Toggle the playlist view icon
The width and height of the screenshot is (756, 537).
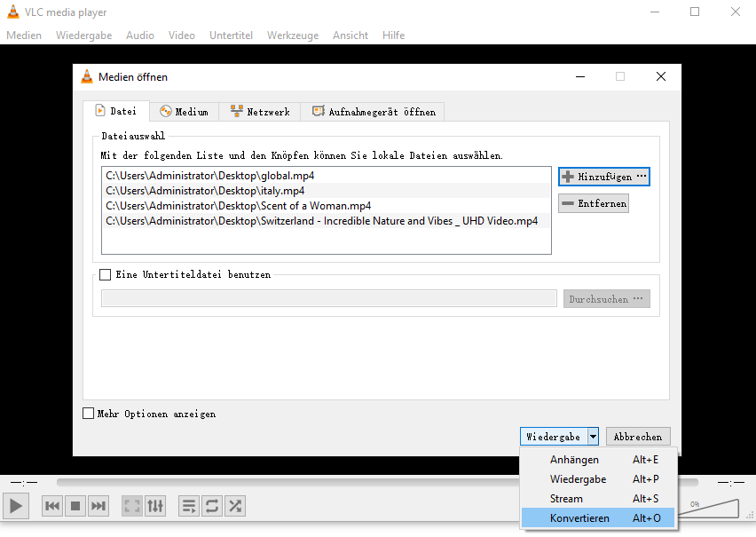pyautogui.click(x=188, y=506)
